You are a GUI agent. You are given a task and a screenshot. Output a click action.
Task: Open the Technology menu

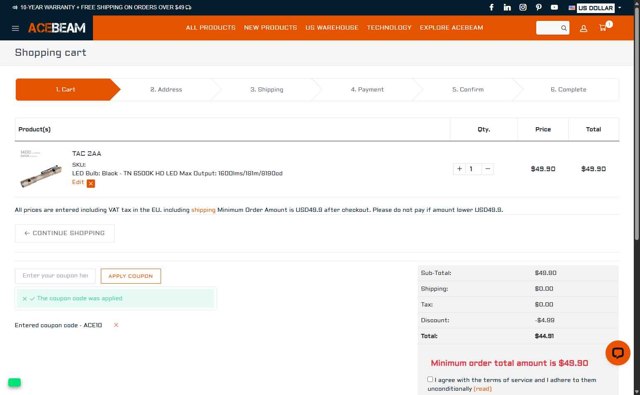click(x=389, y=27)
